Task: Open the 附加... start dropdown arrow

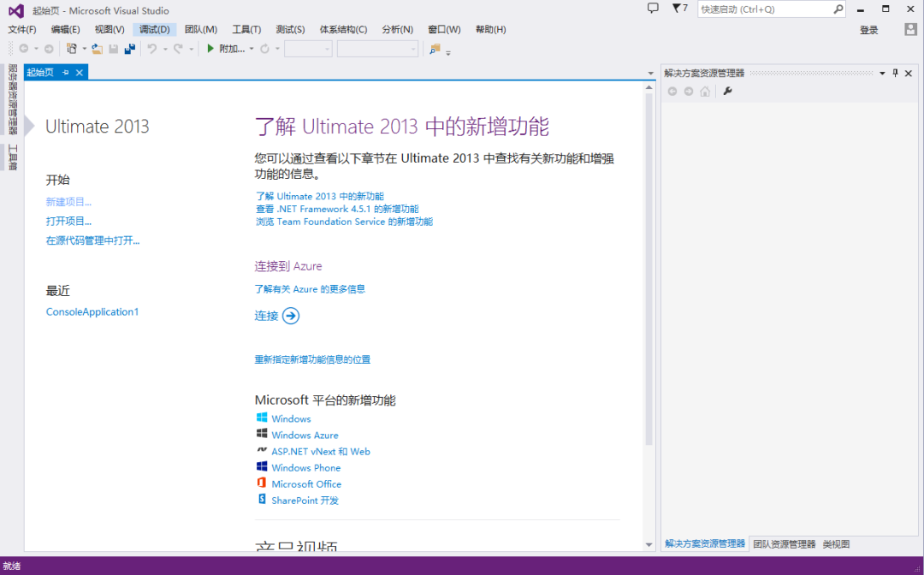Action: (x=251, y=49)
